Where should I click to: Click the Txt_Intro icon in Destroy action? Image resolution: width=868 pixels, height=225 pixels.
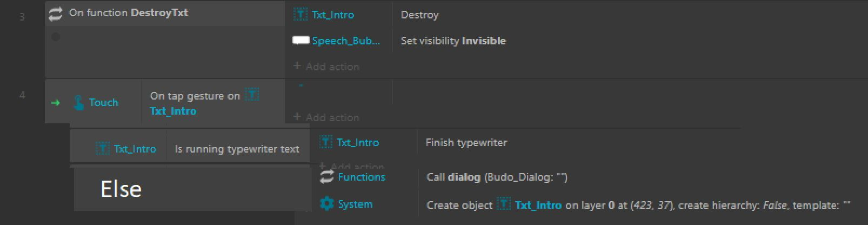pos(300,14)
